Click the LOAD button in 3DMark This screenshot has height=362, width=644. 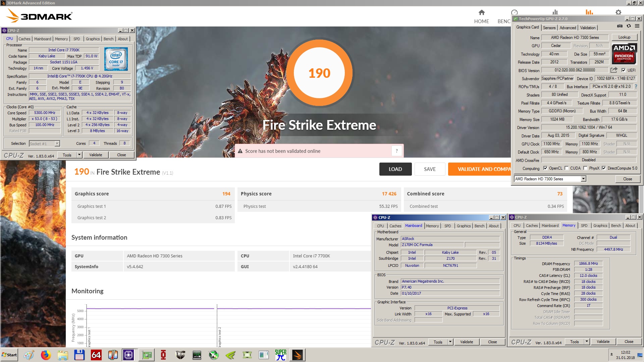(x=395, y=169)
